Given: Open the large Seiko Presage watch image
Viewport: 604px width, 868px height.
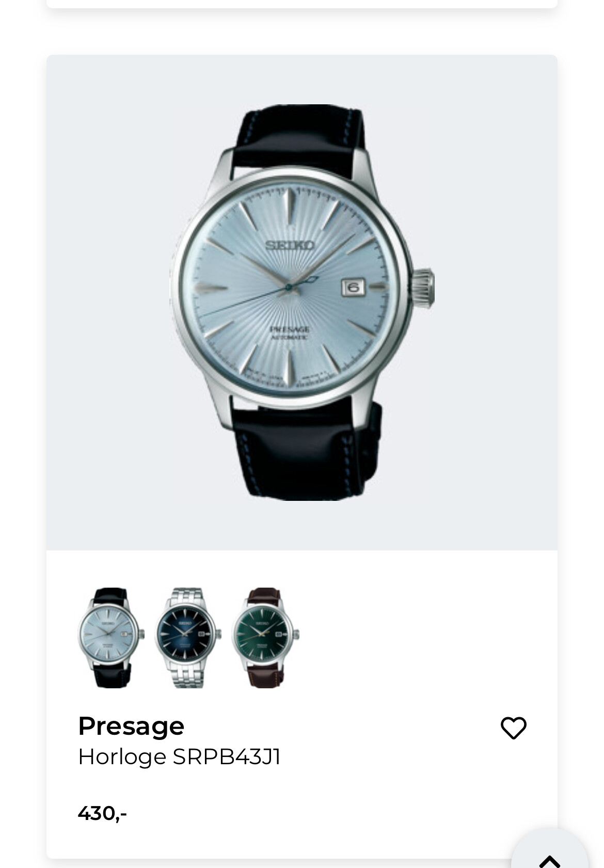Looking at the screenshot, I should 302,303.
